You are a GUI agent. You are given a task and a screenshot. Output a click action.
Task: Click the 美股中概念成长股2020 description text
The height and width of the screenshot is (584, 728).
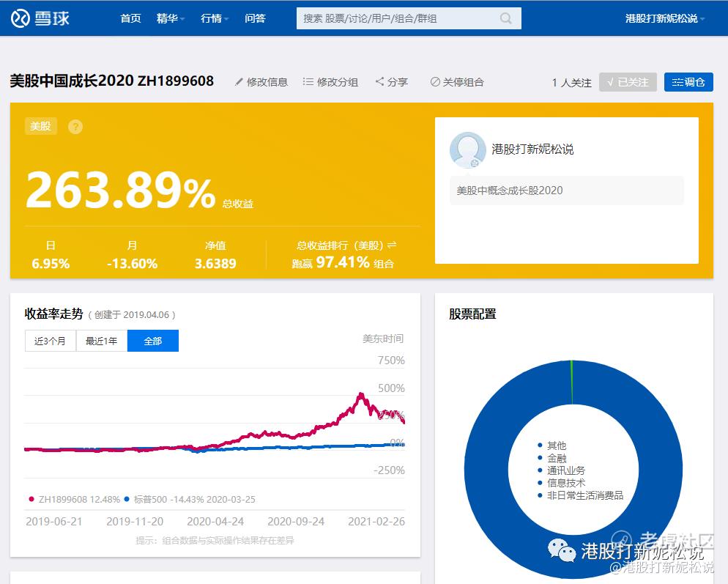point(509,191)
